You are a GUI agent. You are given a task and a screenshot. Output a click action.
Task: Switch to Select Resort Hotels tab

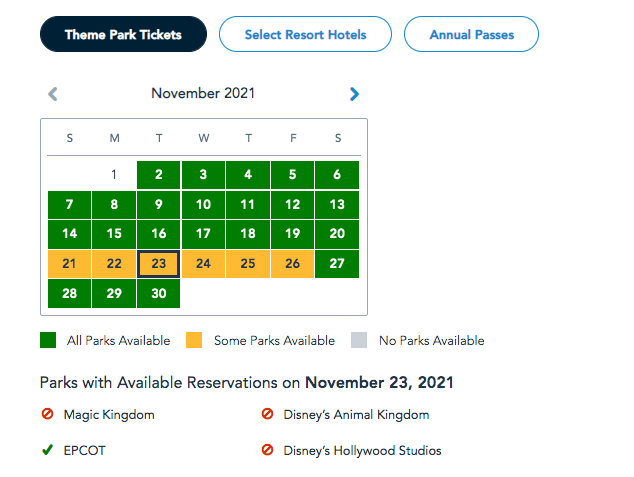tap(305, 34)
